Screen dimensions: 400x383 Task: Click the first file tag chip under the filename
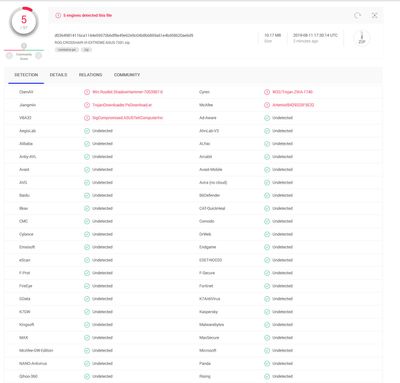[x=67, y=50]
